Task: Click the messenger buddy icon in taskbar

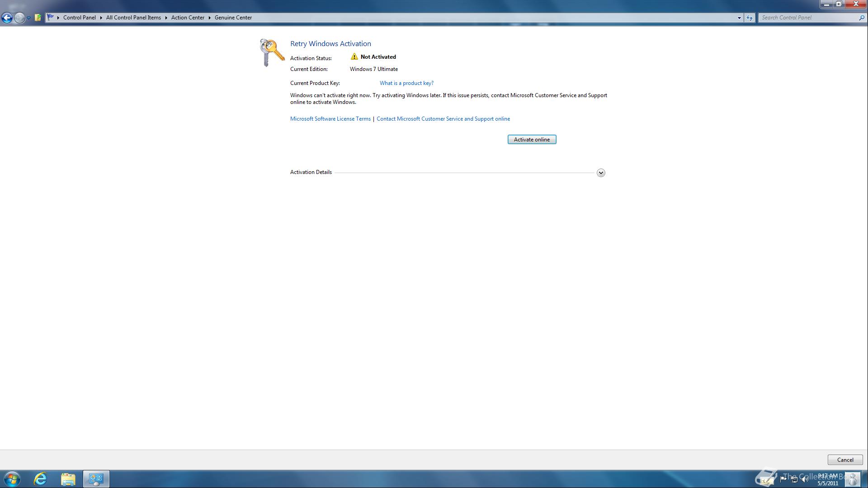Action: (x=852, y=479)
